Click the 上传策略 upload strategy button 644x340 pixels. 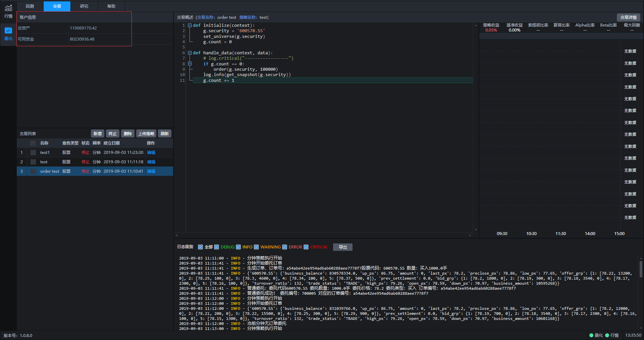coord(146,134)
